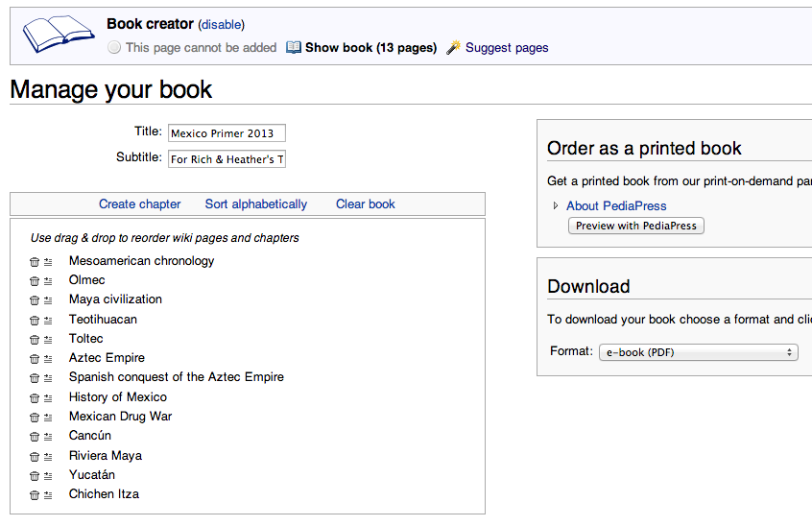812x526 pixels.
Task: Open the About PediaPress link
Action: 616,205
